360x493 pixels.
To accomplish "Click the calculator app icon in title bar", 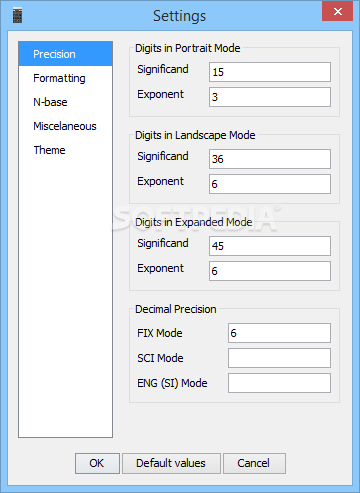I will pos(17,16).
